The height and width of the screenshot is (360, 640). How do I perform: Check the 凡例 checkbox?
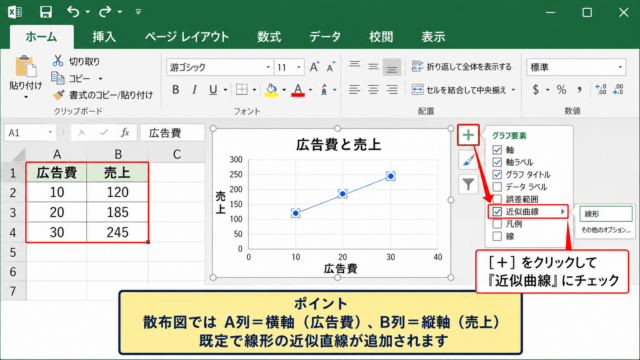click(x=497, y=224)
